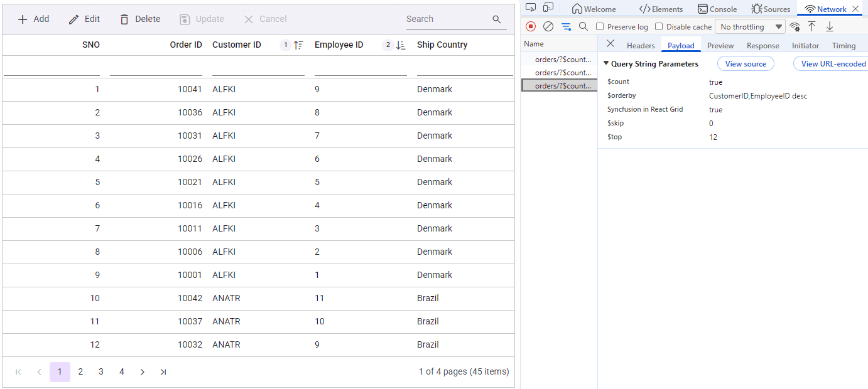Open the No throttling dropdown
The height and width of the screenshot is (389, 868).
pyautogui.click(x=750, y=27)
